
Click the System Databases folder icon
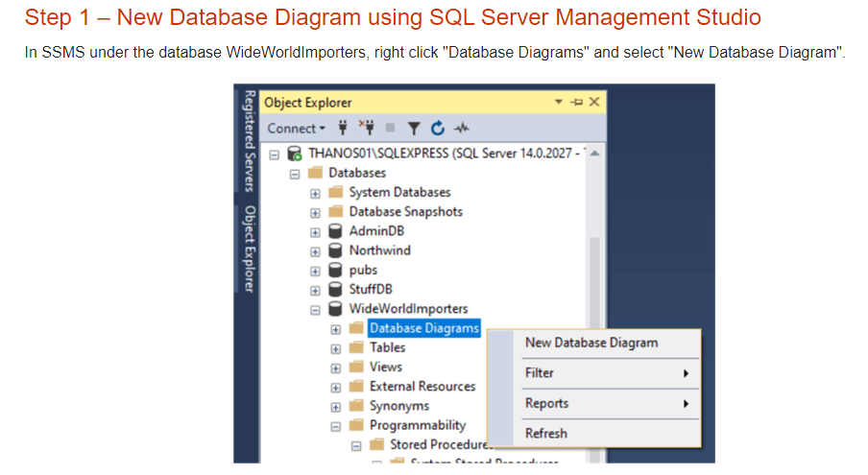[335, 192]
